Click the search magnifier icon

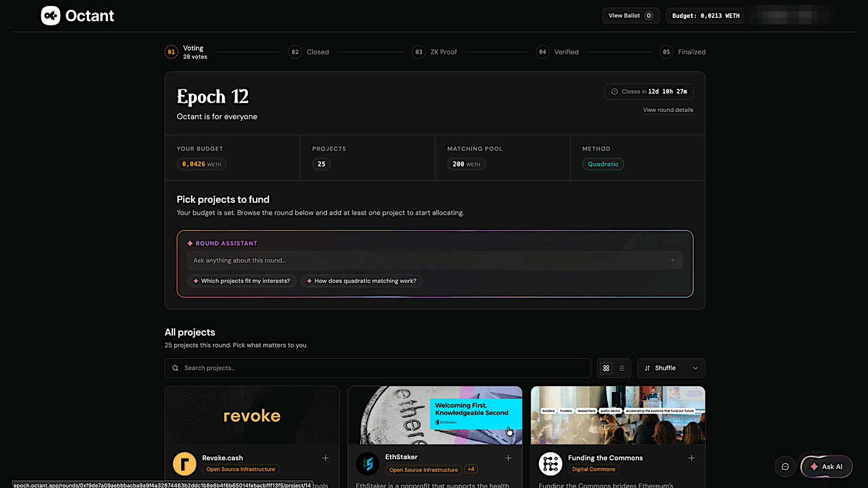coord(175,368)
